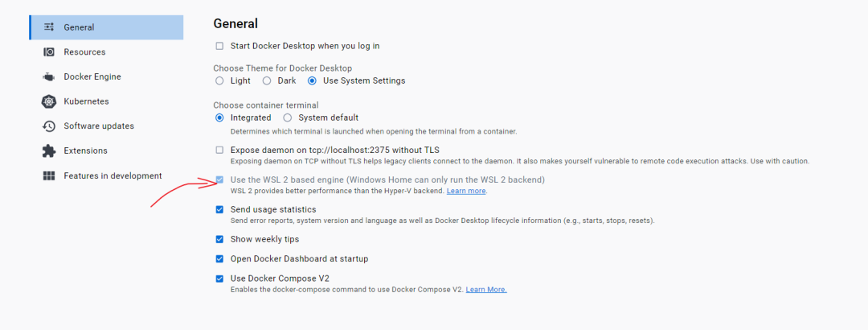868x330 pixels.
Task: Disable Show weekly tips
Action: [219, 239]
